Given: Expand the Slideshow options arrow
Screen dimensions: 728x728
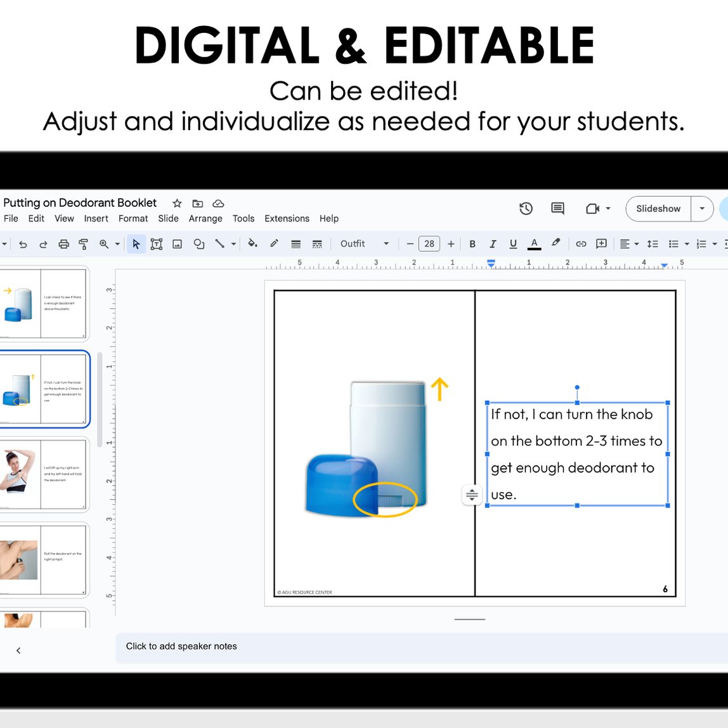Looking at the screenshot, I should pos(702,209).
